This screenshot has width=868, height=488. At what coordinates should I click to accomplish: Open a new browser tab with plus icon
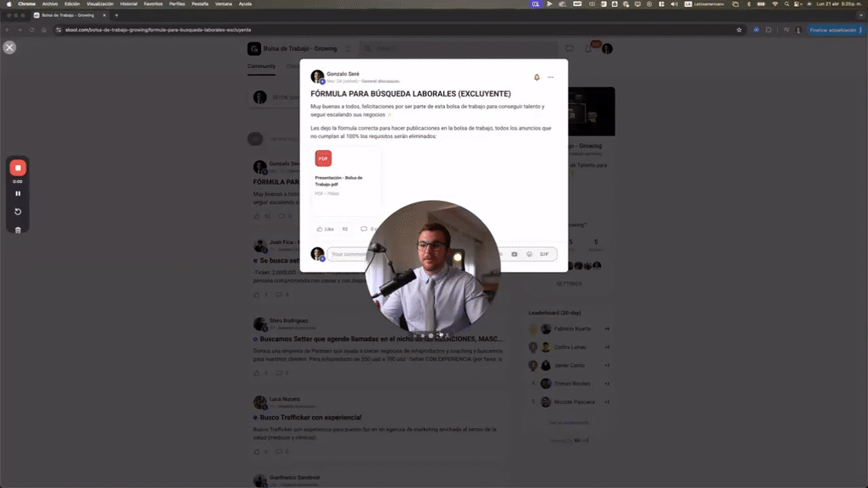pyautogui.click(x=116, y=15)
